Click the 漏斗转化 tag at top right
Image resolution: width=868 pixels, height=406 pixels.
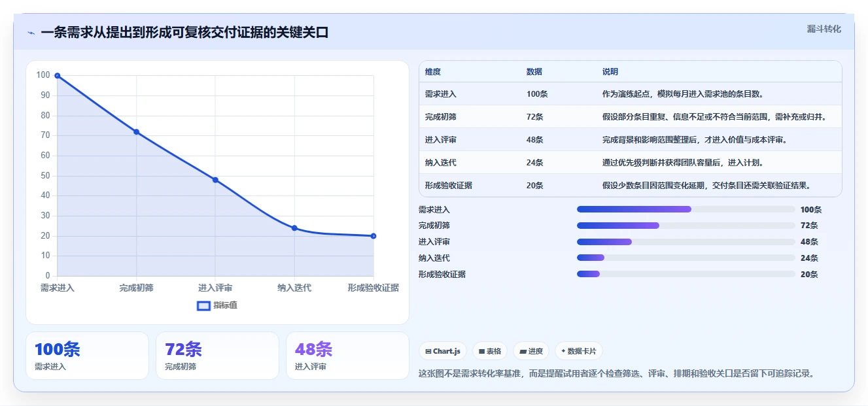click(x=824, y=29)
